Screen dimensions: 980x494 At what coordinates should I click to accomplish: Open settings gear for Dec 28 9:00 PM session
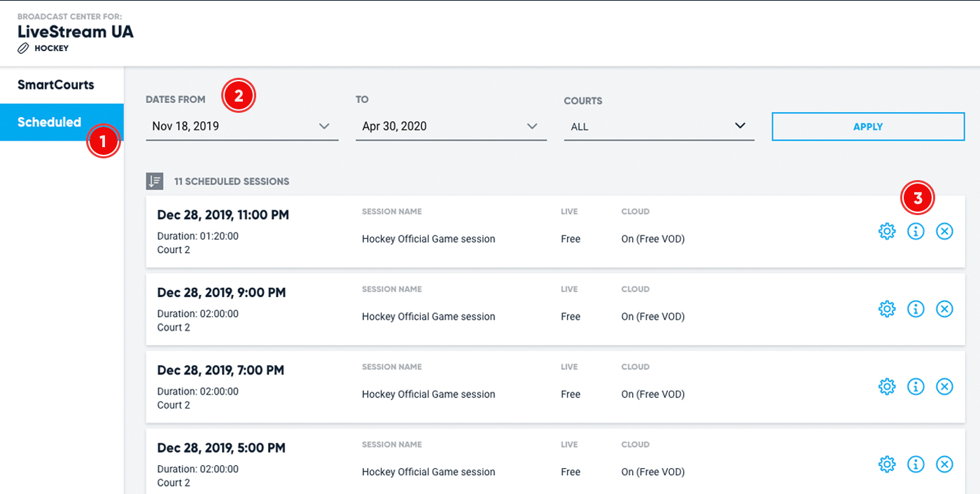click(x=887, y=308)
